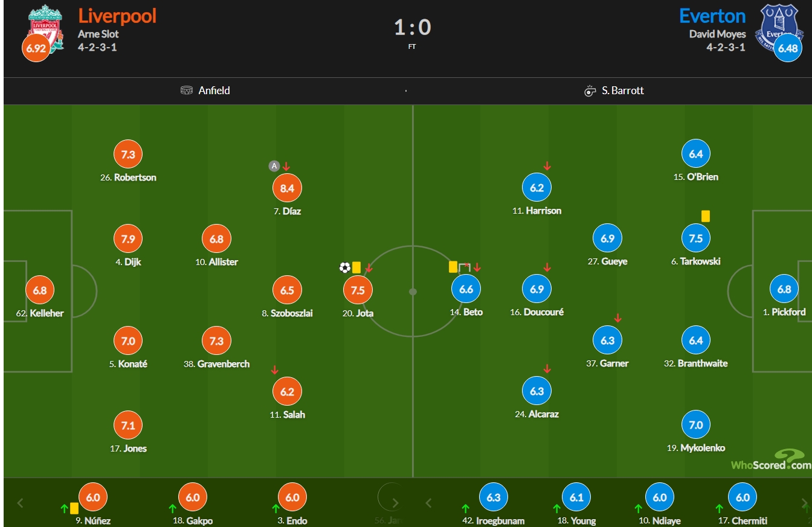Open substitute Núñez's rating bubble

tap(93, 498)
